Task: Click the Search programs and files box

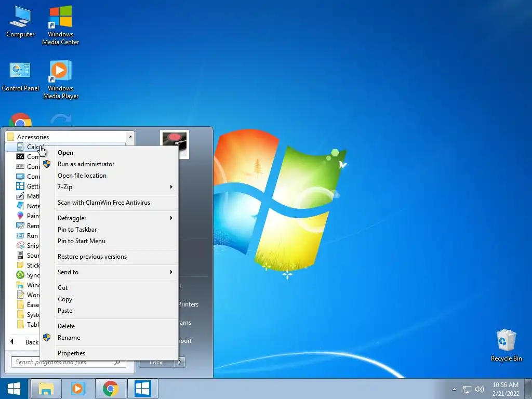Action: coord(68,362)
